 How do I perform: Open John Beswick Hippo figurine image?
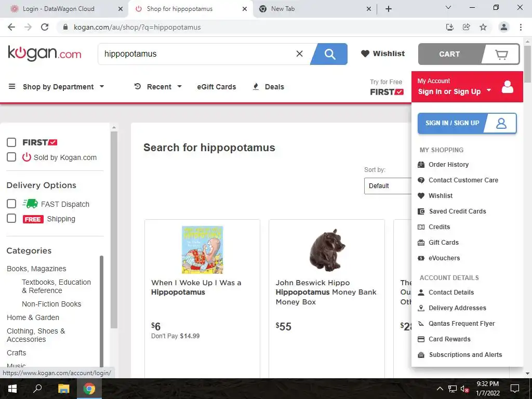327,250
